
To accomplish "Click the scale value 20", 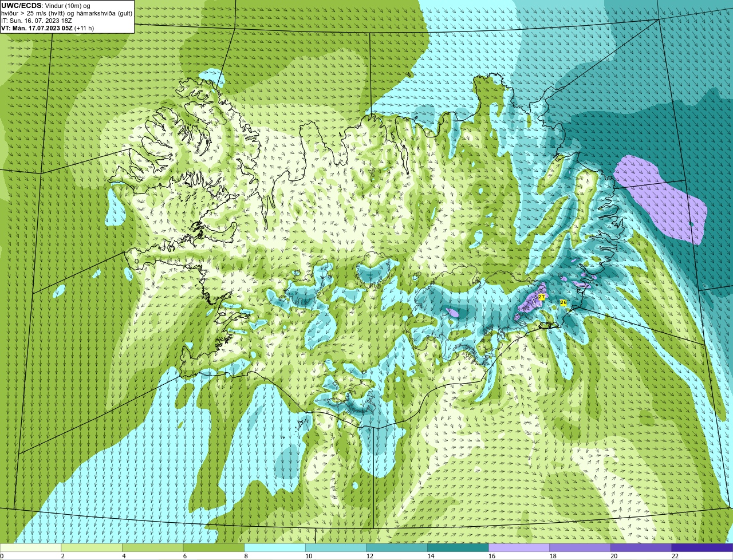I will coord(614,556).
